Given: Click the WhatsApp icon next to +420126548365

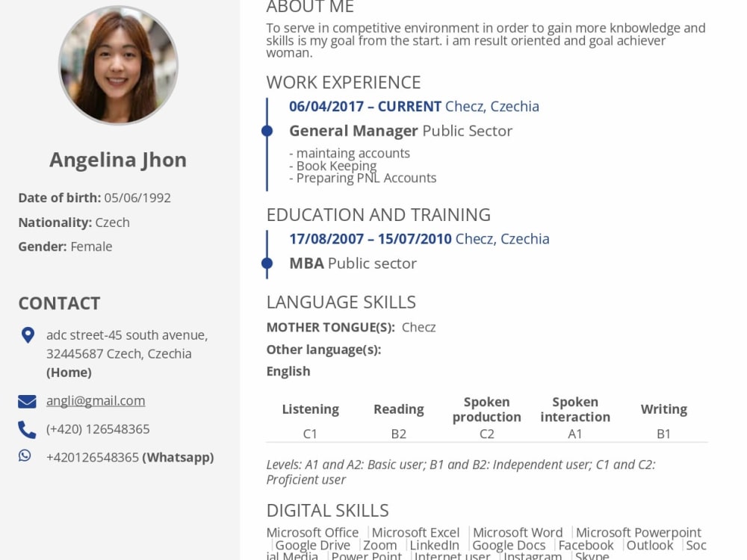Looking at the screenshot, I should [x=27, y=457].
